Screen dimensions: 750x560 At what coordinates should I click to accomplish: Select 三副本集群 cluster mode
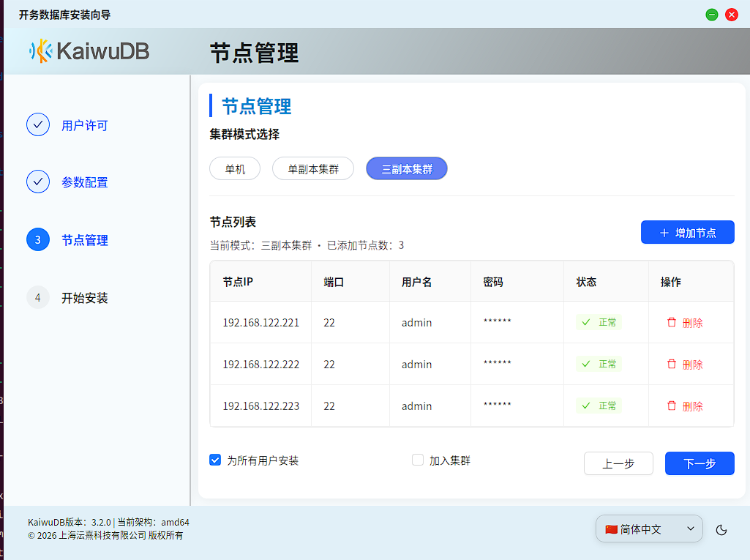(x=407, y=168)
